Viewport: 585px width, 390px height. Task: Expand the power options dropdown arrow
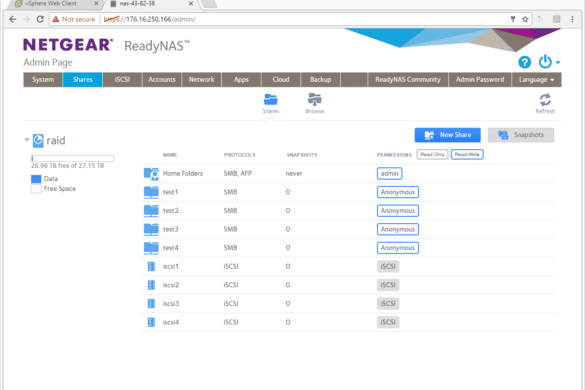[x=558, y=63]
